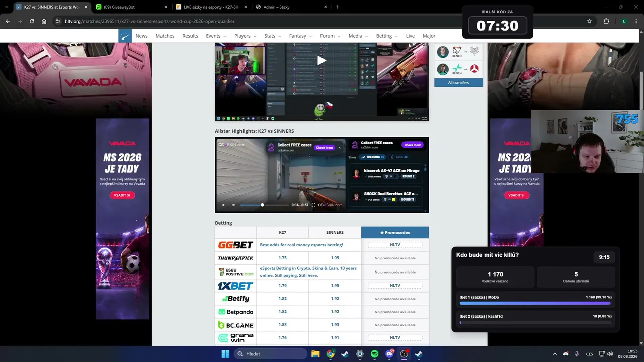
Task: Click Check it out in video overlay
Action: [325, 147]
